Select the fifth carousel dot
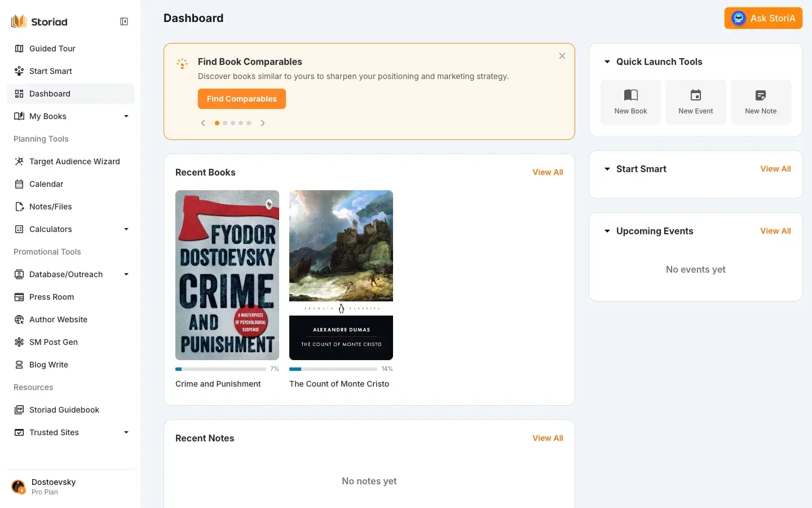Viewport: 812px width, 508px height. click(x=249, y=123)
